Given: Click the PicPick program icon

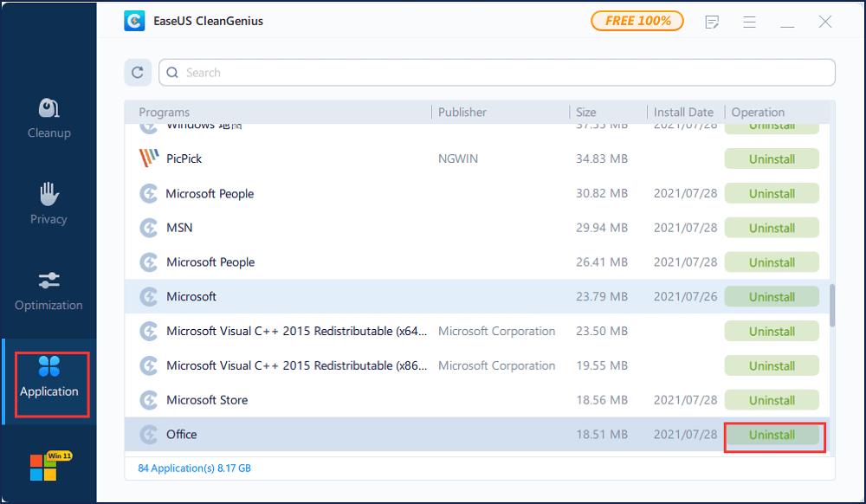Looking at the screenshot, I should pyautogui.click(x=149, y=159).
